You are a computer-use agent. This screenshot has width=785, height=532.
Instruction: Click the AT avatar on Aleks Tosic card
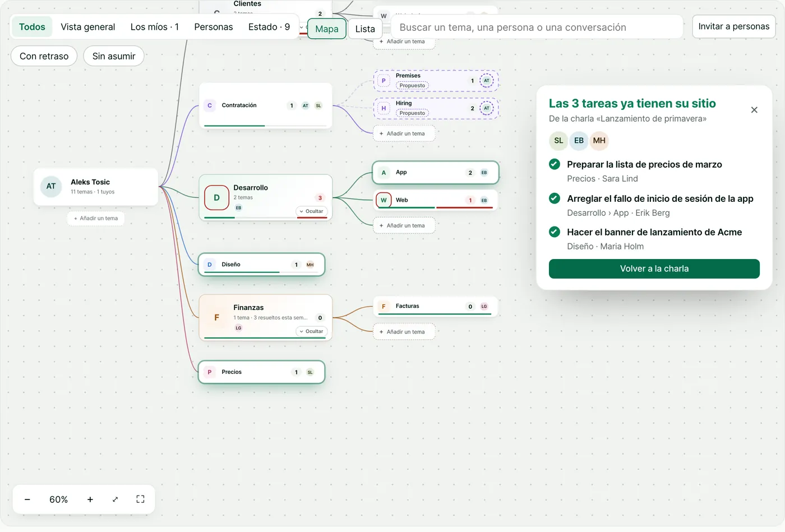(51, 186)
